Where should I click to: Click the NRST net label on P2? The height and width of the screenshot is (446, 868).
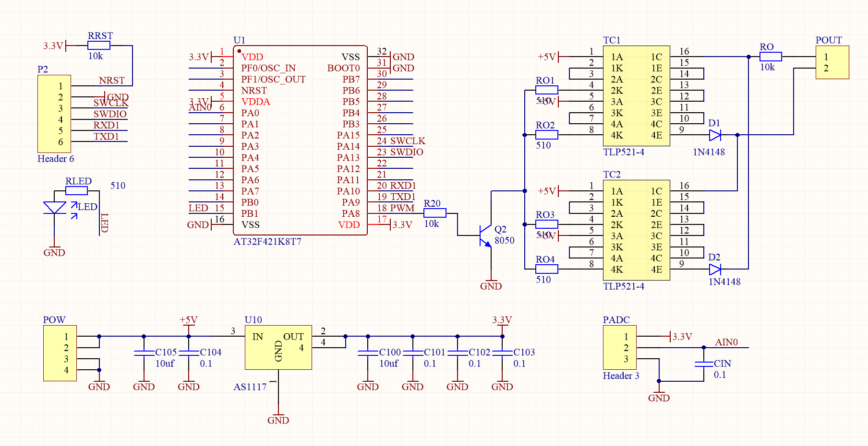112,81
